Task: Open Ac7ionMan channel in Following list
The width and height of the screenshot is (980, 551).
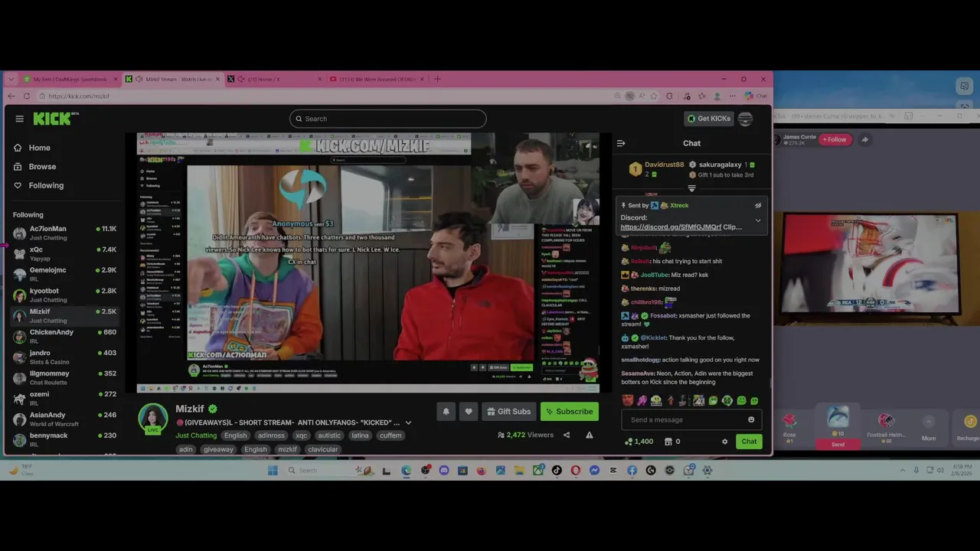Action: pyautogui.click(x=65, y=233)
